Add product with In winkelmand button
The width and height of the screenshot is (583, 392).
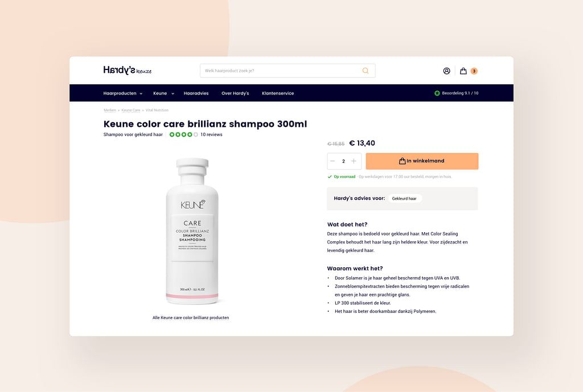(x=422, y=161)
